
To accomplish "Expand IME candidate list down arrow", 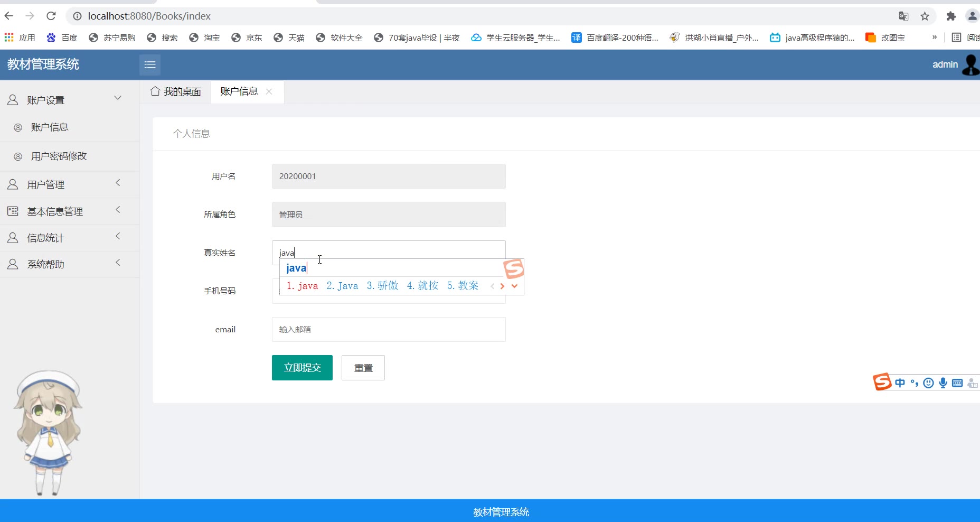I will (x=514, y=286).
